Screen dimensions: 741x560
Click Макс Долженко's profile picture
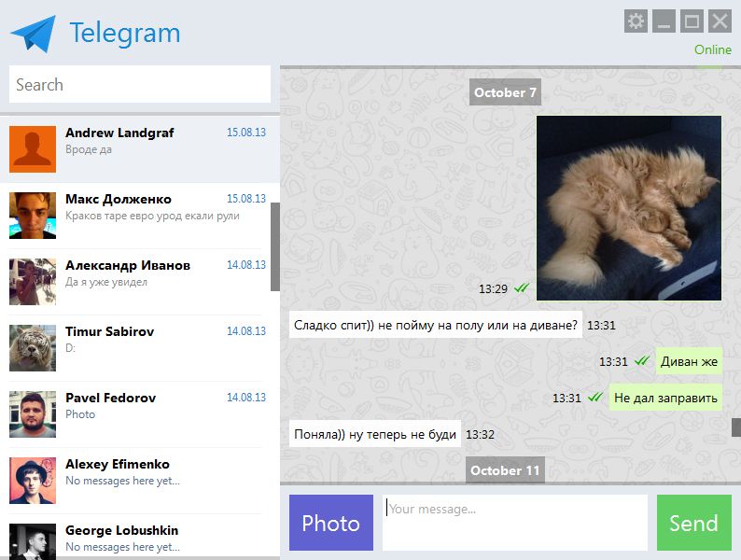[x=32, y=216]
